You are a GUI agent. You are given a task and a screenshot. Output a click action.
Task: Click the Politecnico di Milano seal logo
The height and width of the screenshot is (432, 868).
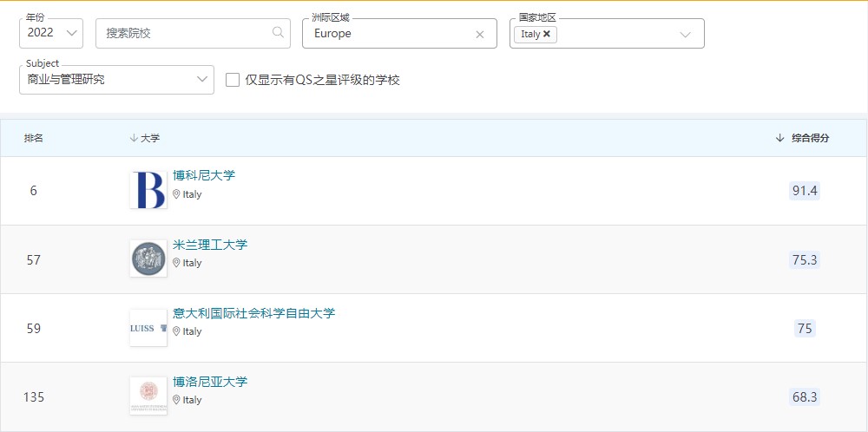[148, 259]
